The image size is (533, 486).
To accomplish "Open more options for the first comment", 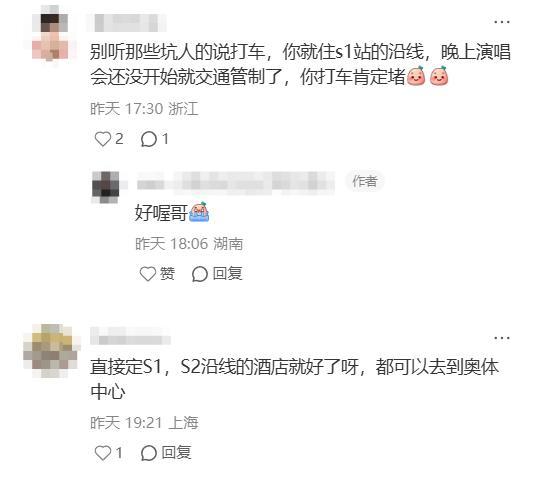I will [x=502, y=22].
